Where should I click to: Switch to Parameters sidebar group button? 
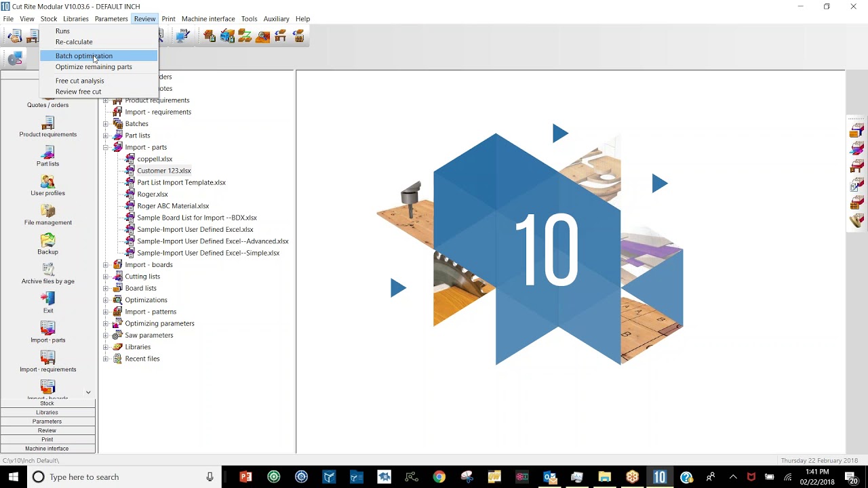[47, 422]
